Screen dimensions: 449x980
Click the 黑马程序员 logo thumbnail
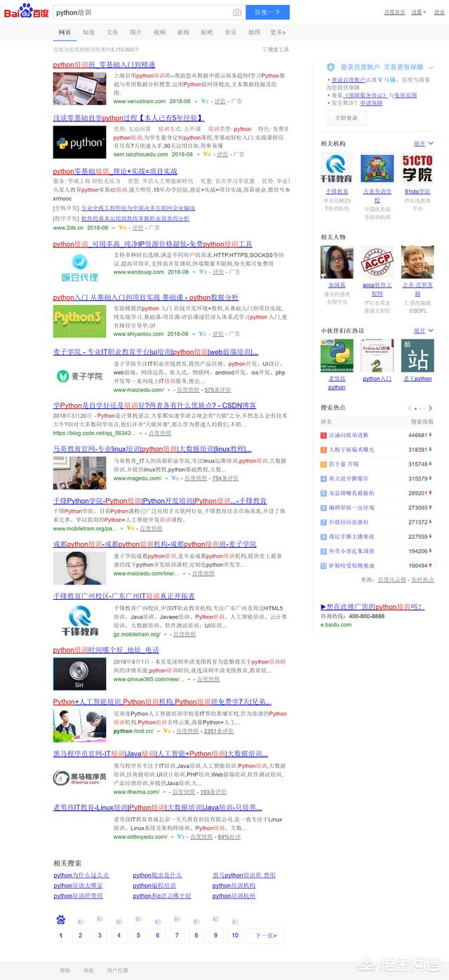pos(79,778)
